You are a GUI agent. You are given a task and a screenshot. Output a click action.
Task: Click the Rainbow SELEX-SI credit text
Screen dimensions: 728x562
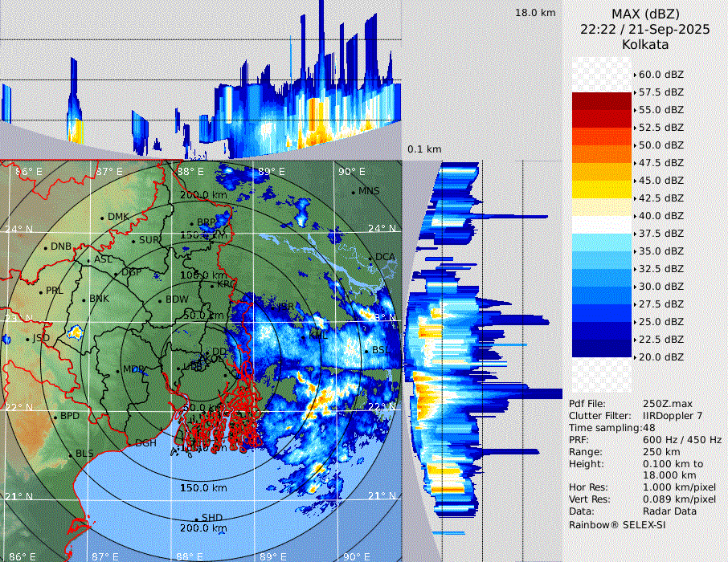pyautogui.click(x=617, y=524)
